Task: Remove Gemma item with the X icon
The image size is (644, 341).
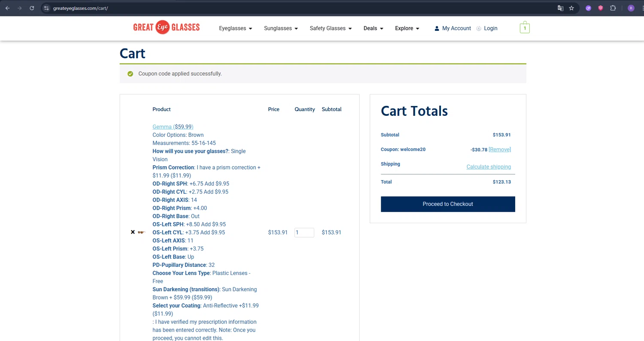Action: (133, 232)
